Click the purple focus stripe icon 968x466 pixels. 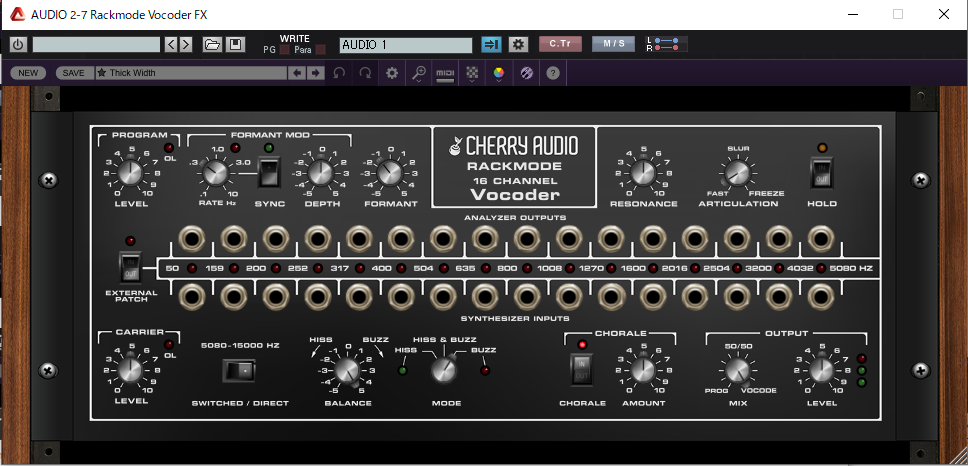[x=526, y=73]
